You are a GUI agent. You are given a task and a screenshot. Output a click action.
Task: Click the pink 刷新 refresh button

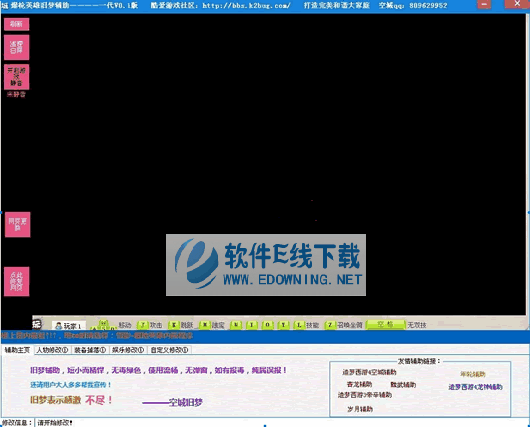coord(17,24)
